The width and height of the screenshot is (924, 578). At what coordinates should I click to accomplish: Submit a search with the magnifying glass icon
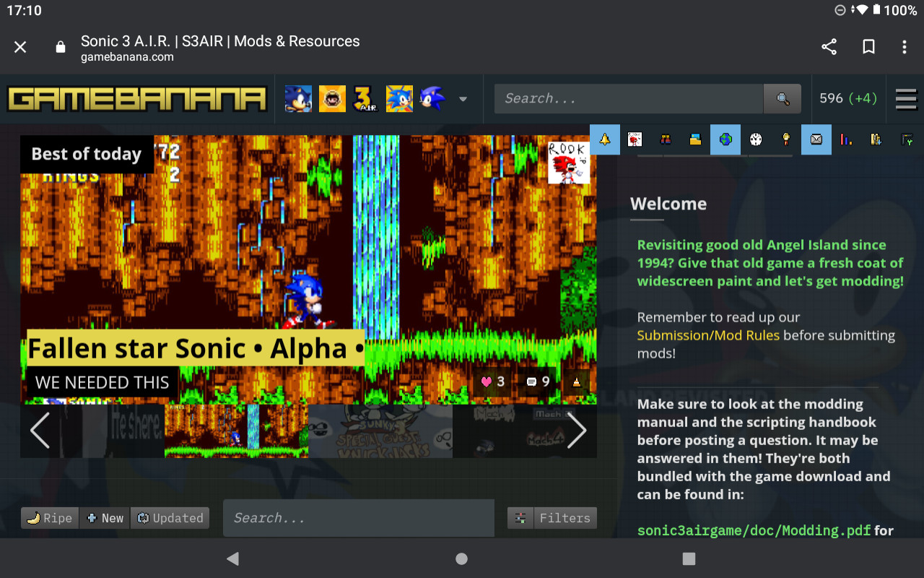(782, 98)
